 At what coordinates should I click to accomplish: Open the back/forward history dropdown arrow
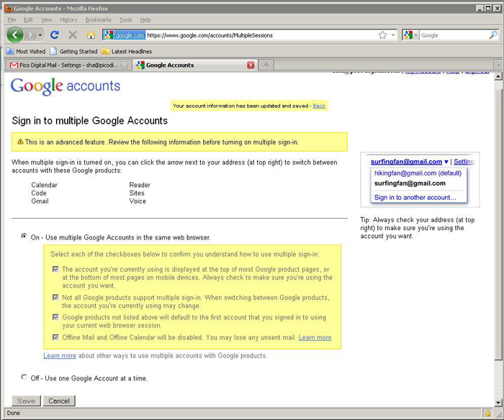tap(40, 35)
